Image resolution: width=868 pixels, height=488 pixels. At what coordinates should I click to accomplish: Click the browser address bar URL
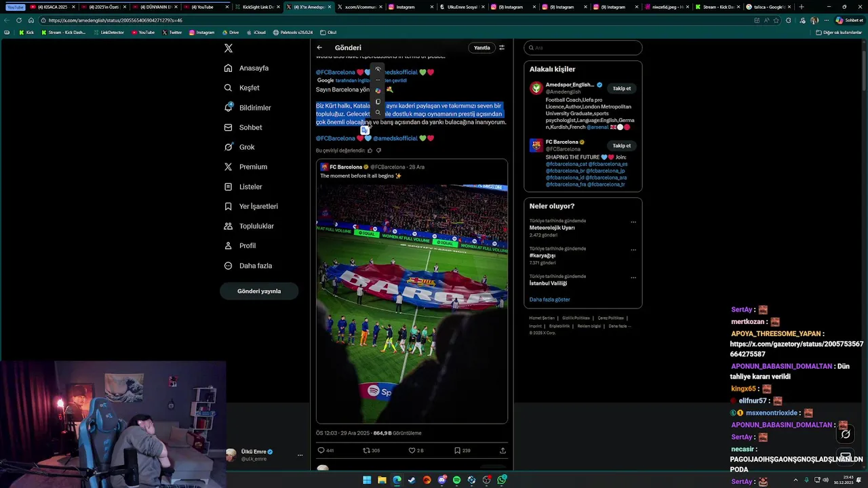coord(115,20)
